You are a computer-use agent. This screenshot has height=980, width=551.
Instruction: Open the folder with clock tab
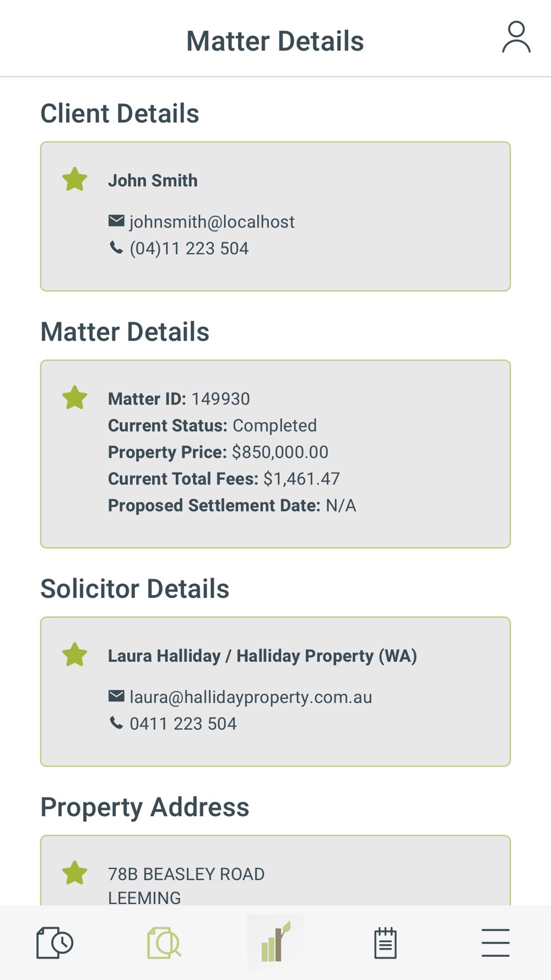[x=55, y=943]
